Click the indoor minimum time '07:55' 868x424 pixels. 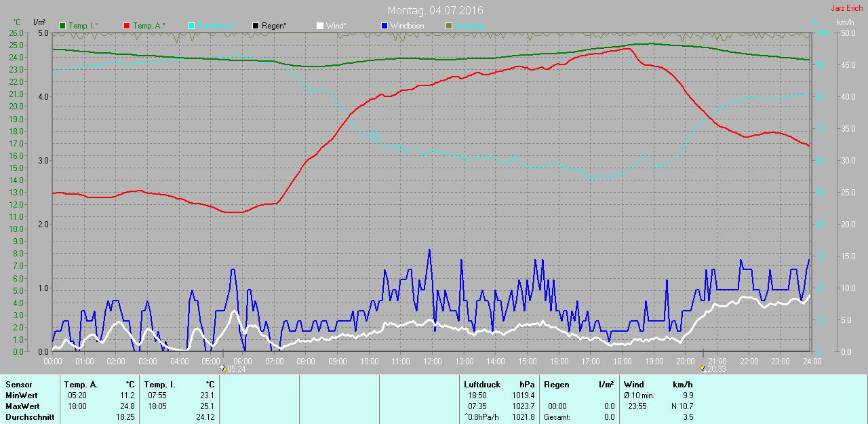click(157, 396)
